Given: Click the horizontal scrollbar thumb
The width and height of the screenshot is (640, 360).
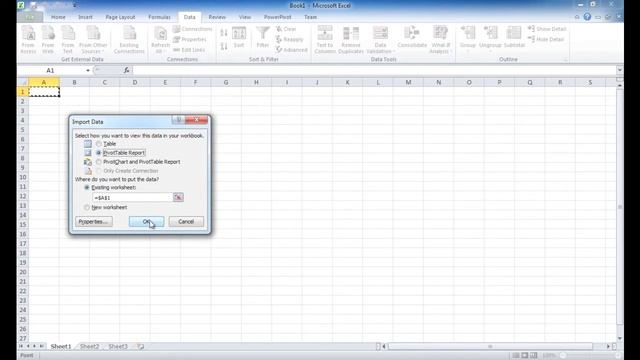Looking at the screenshot, I should pos(490,347).
